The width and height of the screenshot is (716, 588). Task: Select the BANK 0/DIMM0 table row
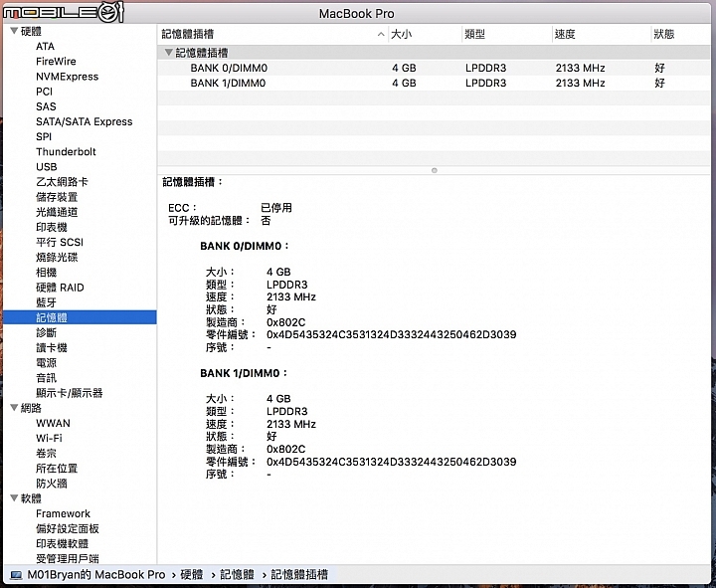[435, 68]
